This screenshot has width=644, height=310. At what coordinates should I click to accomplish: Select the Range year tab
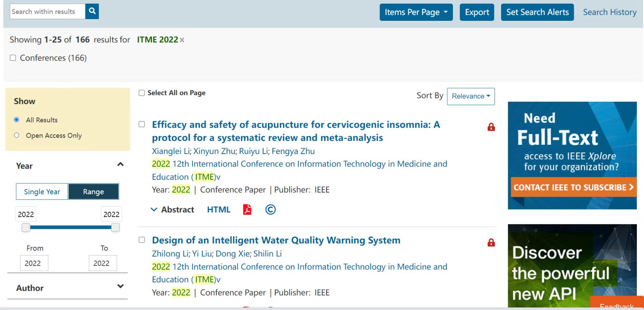93,192
